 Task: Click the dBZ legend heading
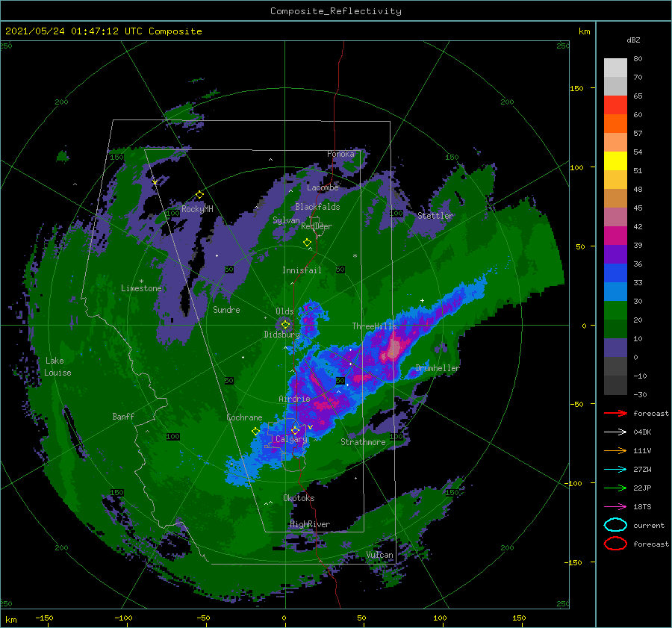(x=633, y=40)
